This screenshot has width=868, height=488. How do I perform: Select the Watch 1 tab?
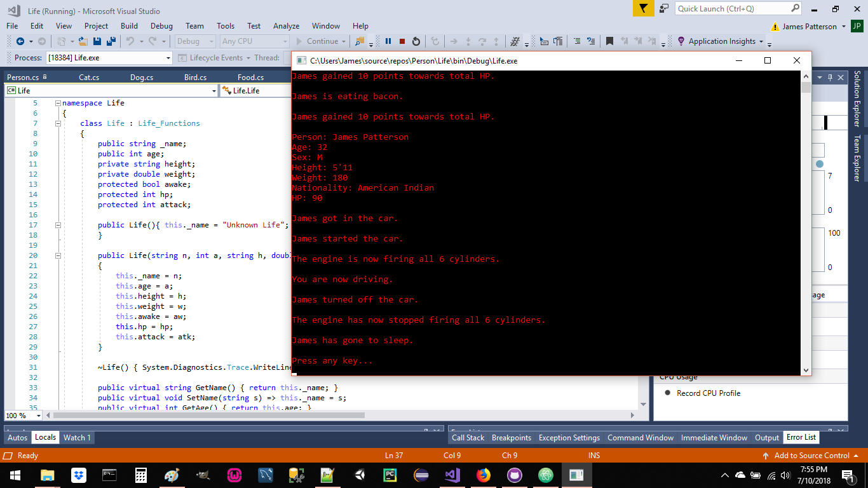[x=77, y=437]
